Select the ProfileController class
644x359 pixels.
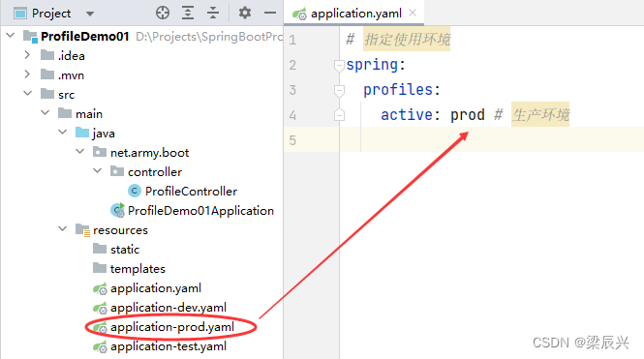tap(191, 192)
